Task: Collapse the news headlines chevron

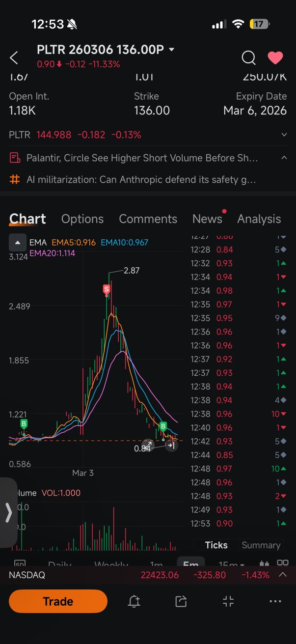Action: pyautogui.click(x=284, y=158)
